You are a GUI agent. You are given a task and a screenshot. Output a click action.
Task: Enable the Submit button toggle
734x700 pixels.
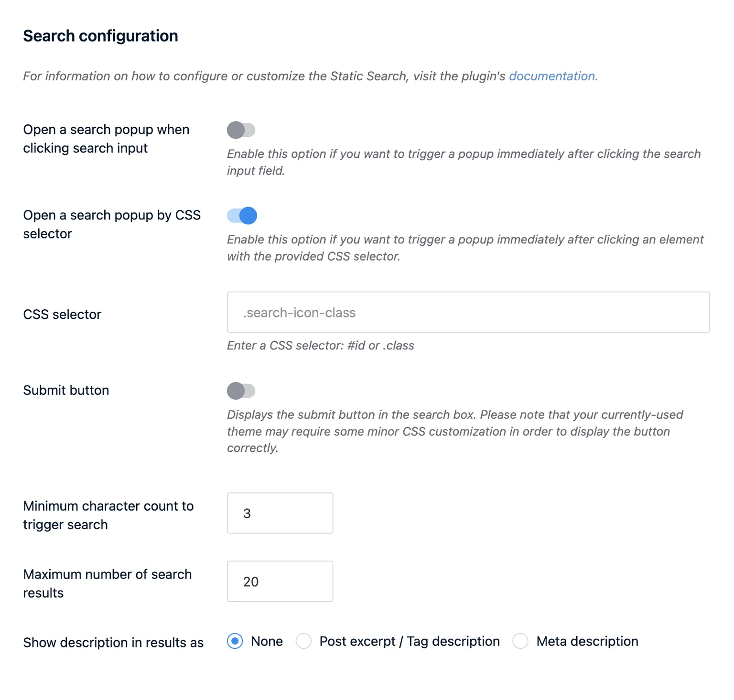(241, 391)
